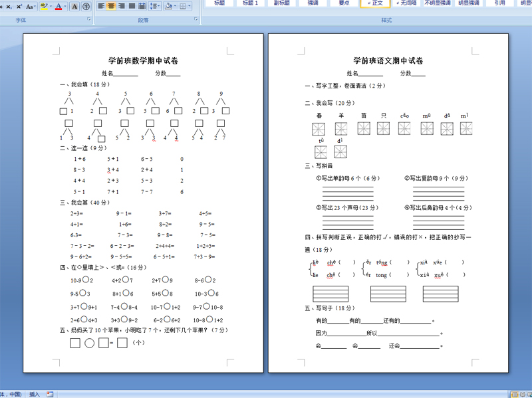The width and height of the screenshot is (532, 398).
Task: Apply the 标题 1 style
Action: [251, 3]
